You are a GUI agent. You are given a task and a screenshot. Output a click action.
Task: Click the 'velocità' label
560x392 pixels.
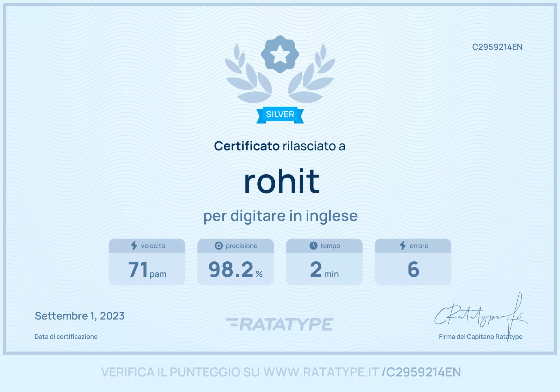click(153, 246)
